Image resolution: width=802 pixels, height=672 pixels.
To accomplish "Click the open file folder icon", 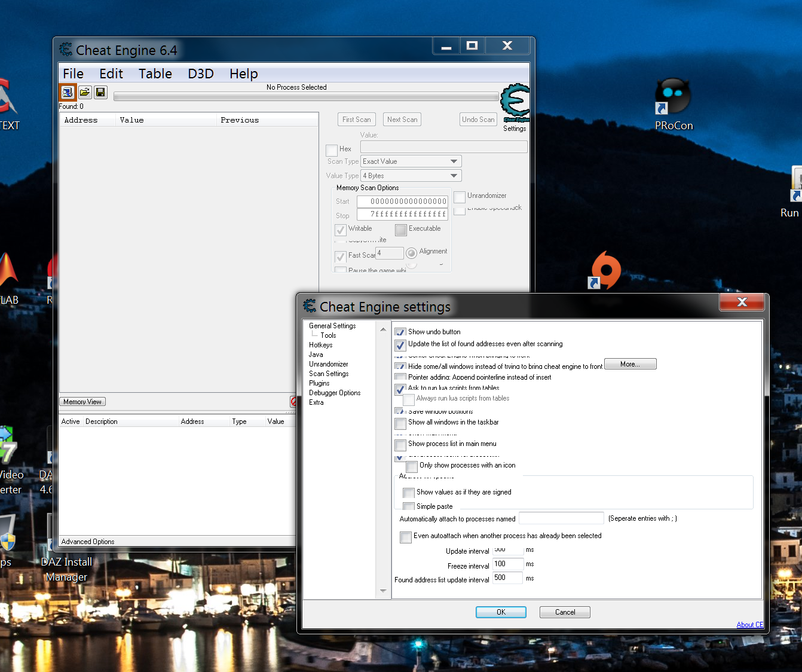I will pos(85,93).
